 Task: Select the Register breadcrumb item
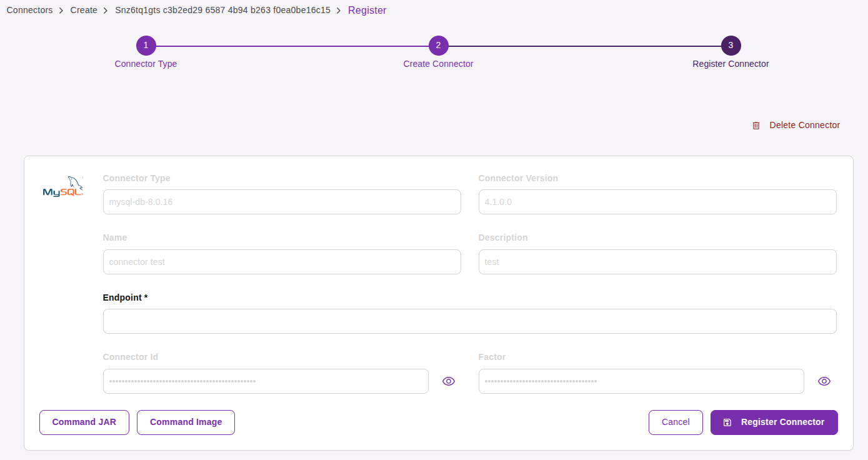pos(367,10)
